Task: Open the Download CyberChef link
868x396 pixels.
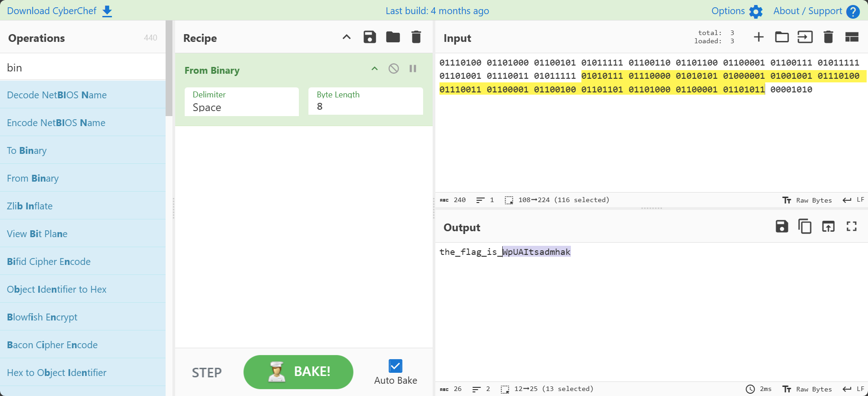Action: pyautogui.click(x=59, y=11)
